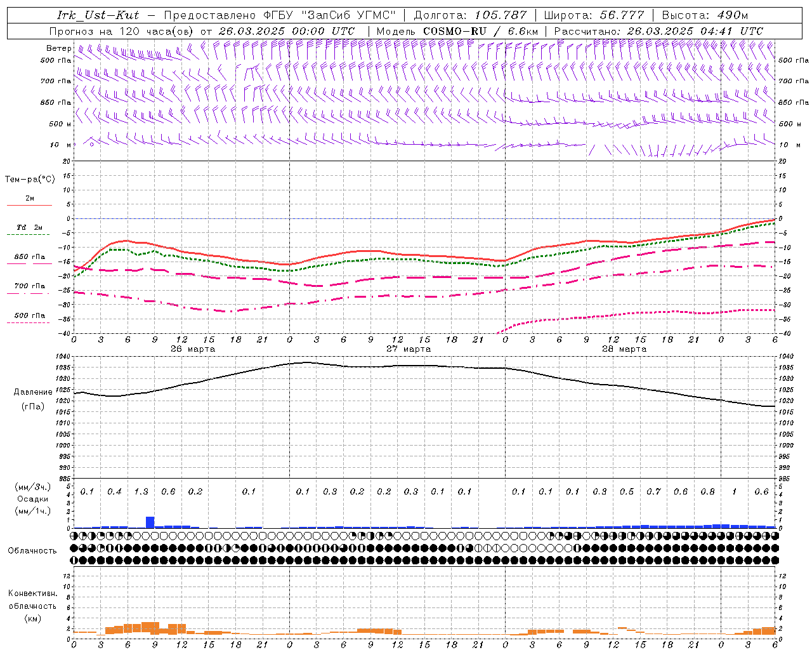812x650 pixels.
Task: Click the red line under the 2м legend
Action: pos(29,206)
